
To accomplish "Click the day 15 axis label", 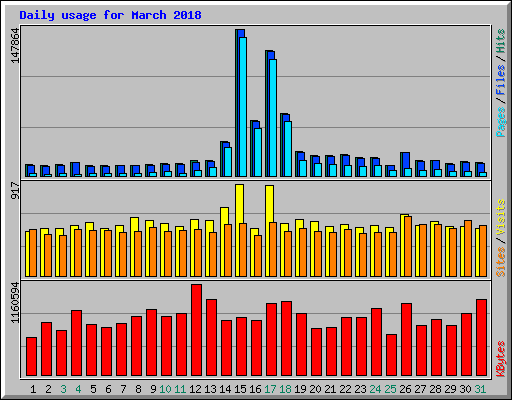I will tap(240, 389).
